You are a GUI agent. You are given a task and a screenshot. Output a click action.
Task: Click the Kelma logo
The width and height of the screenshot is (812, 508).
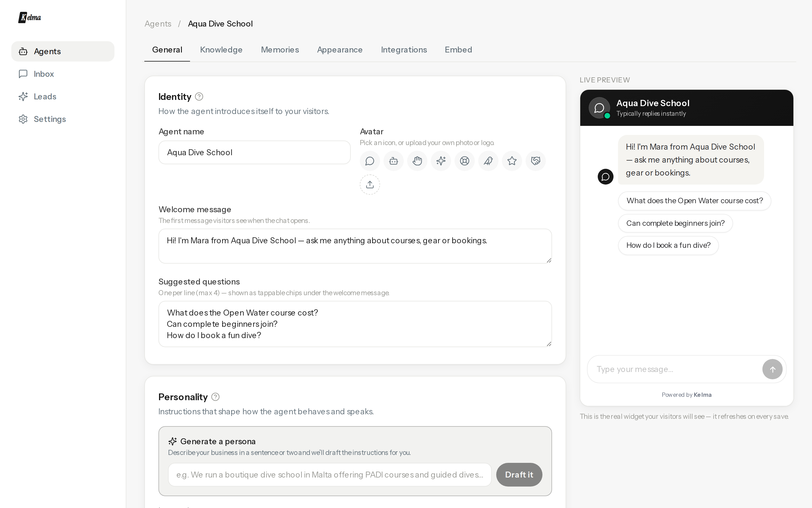coord(30,17)
